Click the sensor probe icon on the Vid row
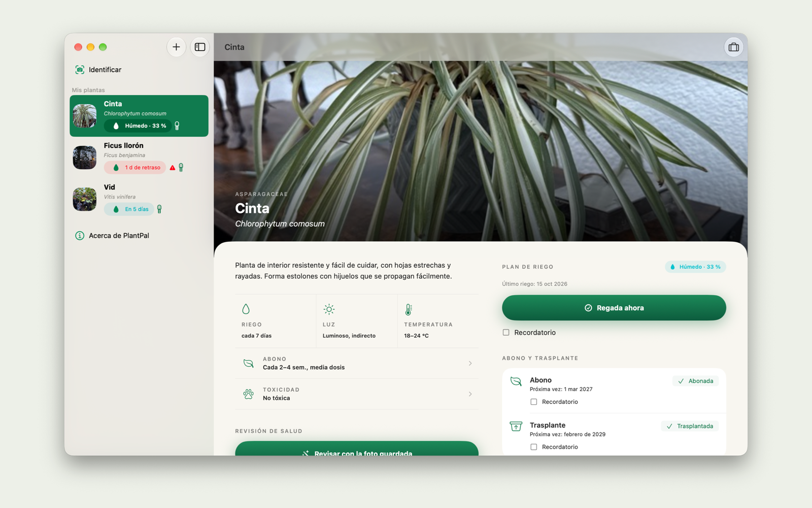The image size is (812, 508). [x=159, y=209]
